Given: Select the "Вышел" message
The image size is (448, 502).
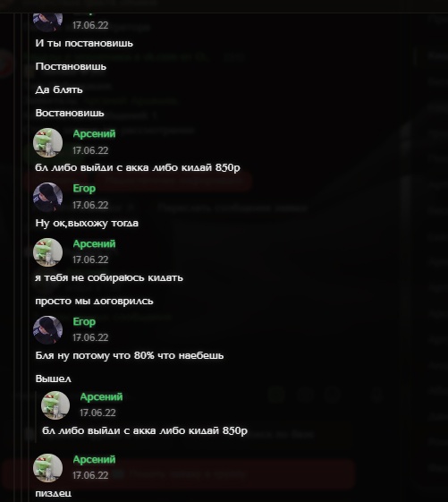Looking at the screenshot, I should [53, 379].
